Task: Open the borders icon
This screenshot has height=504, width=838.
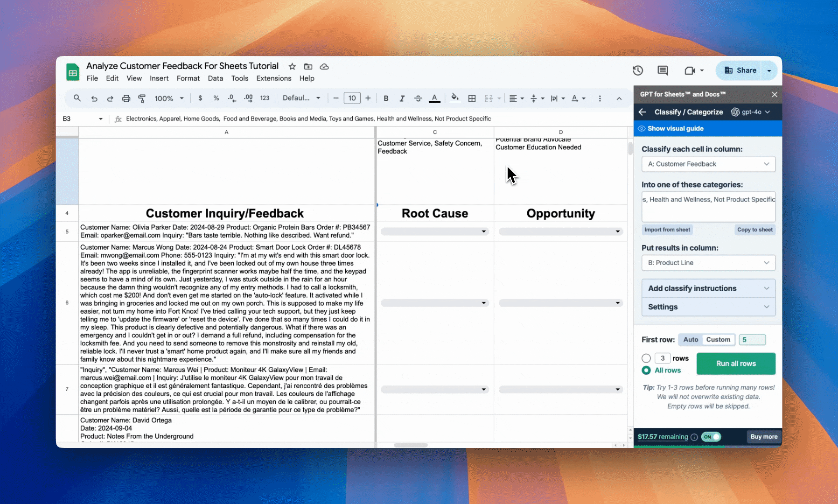Action: 472,98
